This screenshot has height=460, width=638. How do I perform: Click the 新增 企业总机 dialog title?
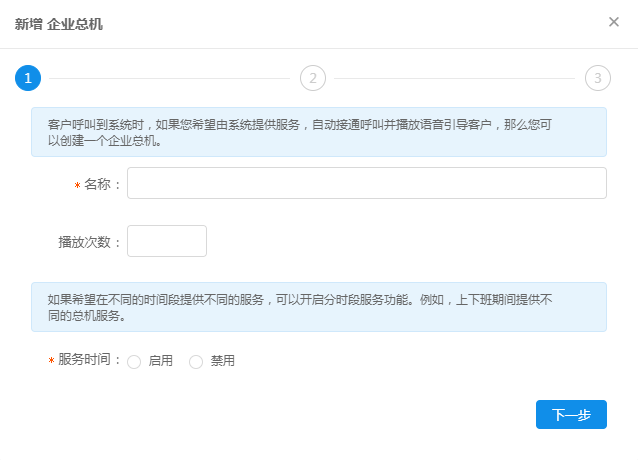pyautogui.click(x=59, y=23)
